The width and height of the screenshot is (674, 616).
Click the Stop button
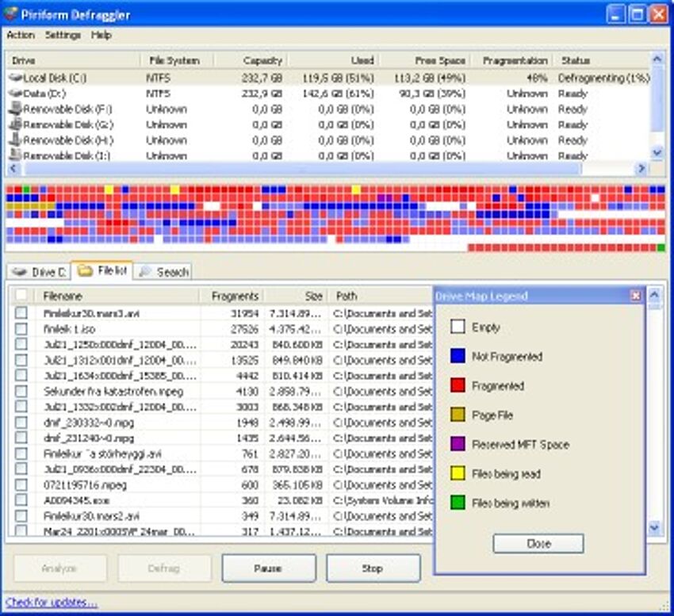(x=373, y=568)
